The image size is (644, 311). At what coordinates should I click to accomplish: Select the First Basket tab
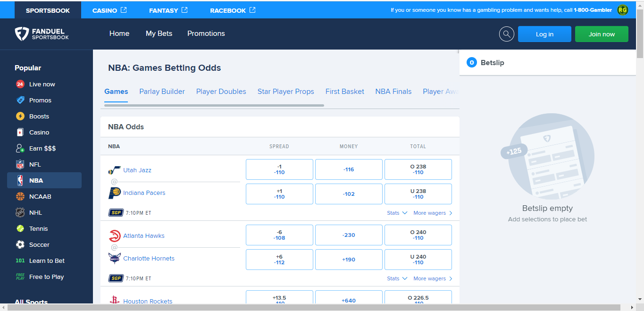345,92
